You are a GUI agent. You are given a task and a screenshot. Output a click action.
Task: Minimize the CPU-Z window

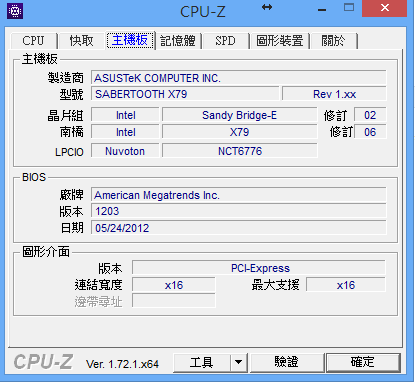click(x=322, y=9)
